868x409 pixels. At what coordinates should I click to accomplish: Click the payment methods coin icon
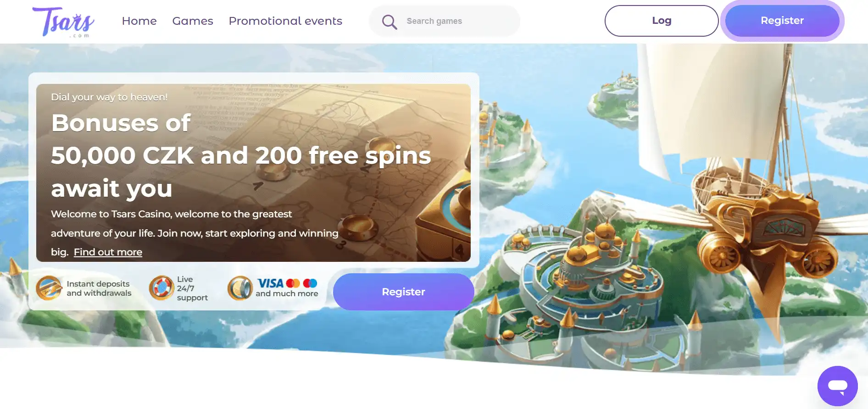tap(240, 288)
